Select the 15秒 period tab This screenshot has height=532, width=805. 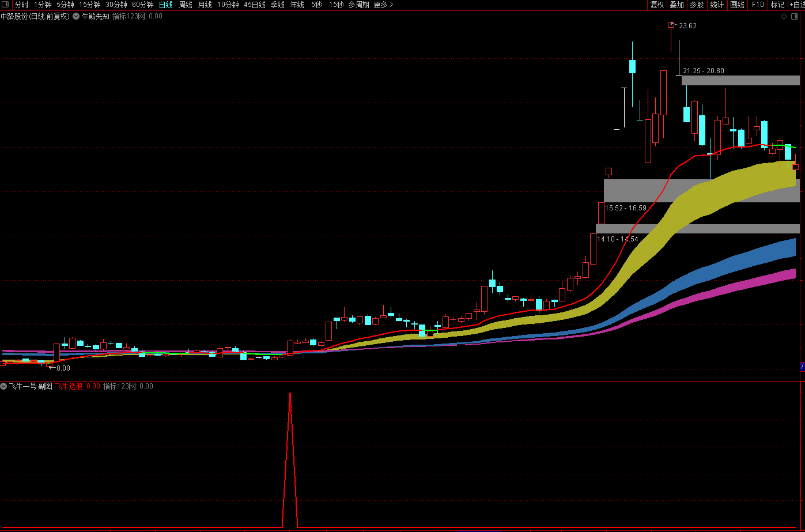[335, 5]
